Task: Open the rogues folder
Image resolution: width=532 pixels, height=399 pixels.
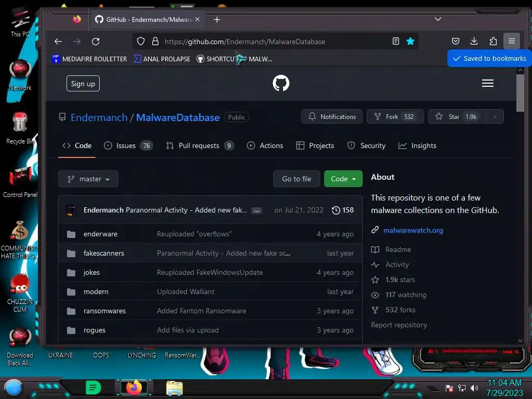Action: (x=95, y=330)
